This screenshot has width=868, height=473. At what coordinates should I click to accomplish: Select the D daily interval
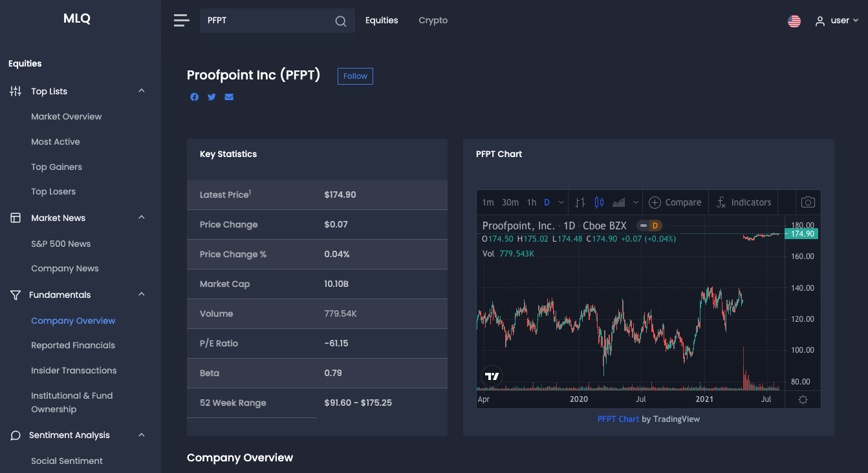click(547, 202)
